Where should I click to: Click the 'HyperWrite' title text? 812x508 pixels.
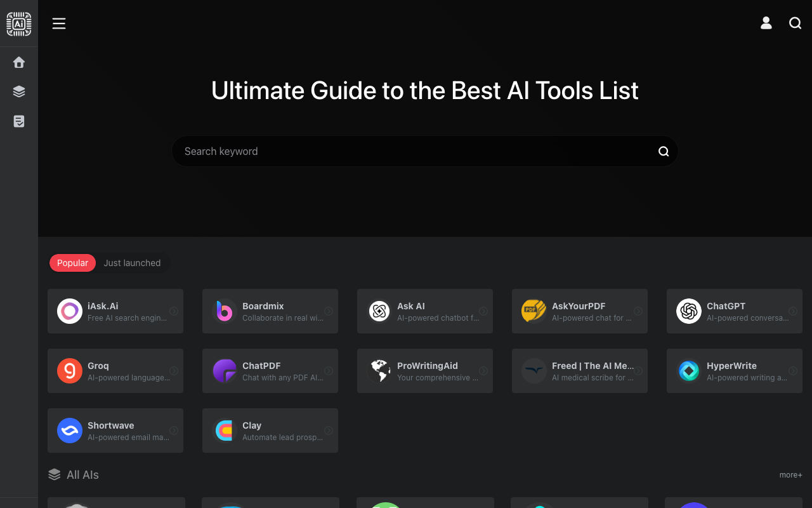click(731, 366)
